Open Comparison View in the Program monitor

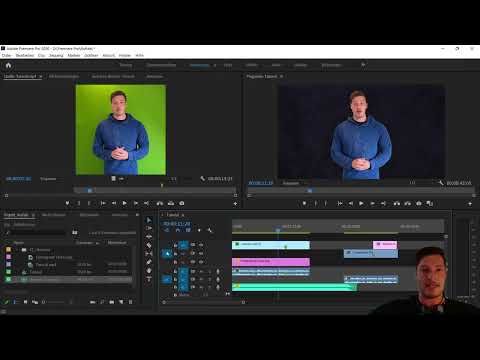click(x=430, y=203)
